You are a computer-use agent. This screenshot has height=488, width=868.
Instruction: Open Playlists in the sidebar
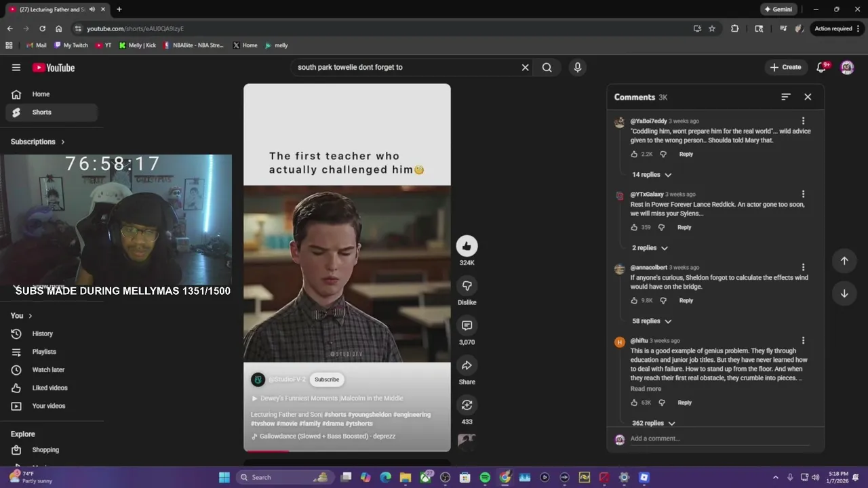tap(52, 352)
